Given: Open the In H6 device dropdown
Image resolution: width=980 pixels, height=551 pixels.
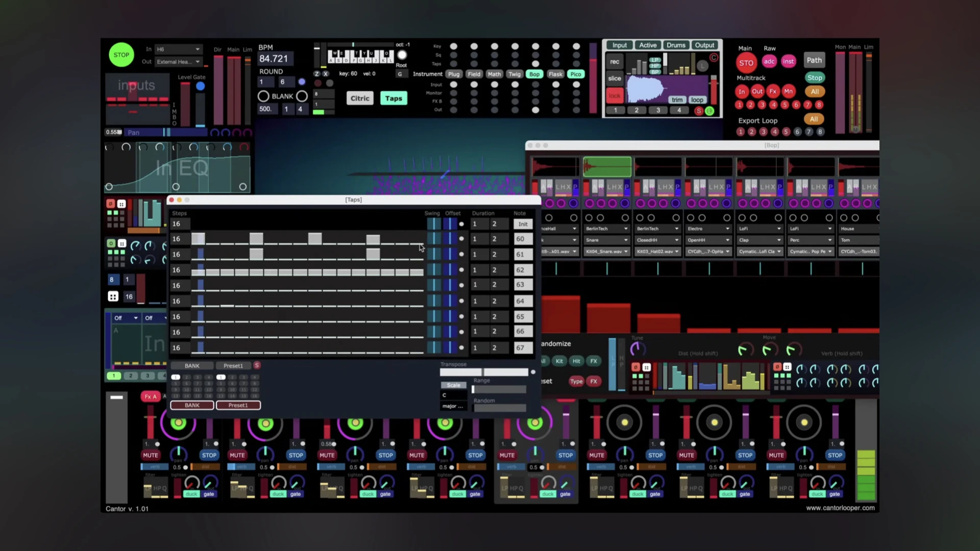Looking at the screenshot, I should click(x=178, y=49).
